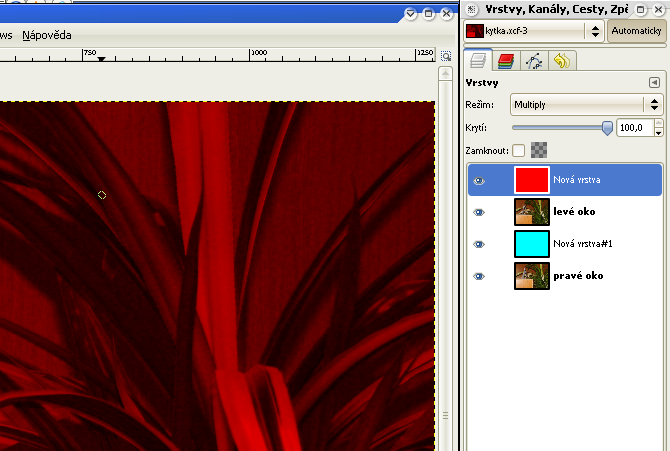Maximize the image window
Image resolution: width=670 pixels, height=451 pixels.
coord(428,14)
